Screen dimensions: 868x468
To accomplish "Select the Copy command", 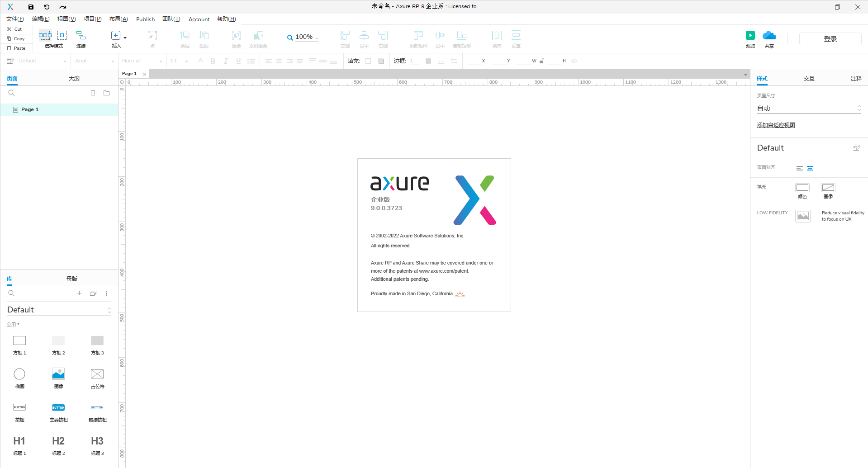I will coord(16,38).
